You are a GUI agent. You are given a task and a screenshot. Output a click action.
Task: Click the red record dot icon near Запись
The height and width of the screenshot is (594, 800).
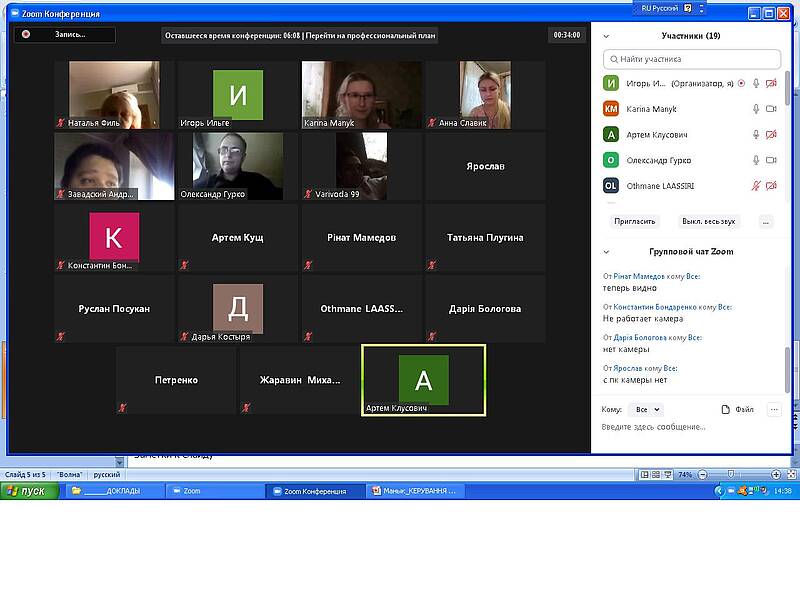point(26,34)
